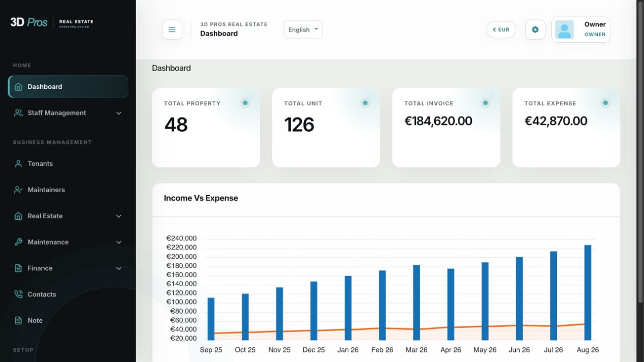Click the Tenants person icon
This screenshot has height=362, width=644.
pos(18,164)
